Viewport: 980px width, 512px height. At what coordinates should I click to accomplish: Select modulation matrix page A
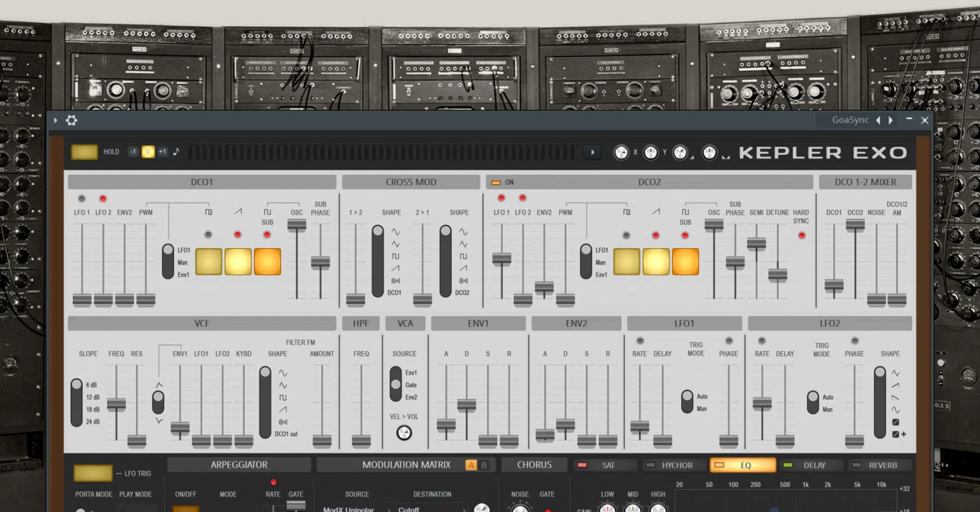(471, 465)
